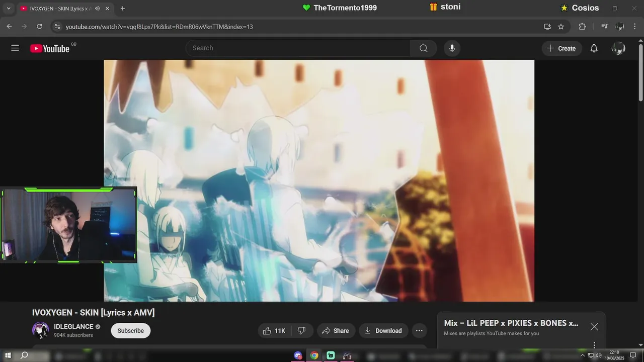Click the green app icon in taskbar
This screenshot has height=362, width=644.
click(331, 355)
